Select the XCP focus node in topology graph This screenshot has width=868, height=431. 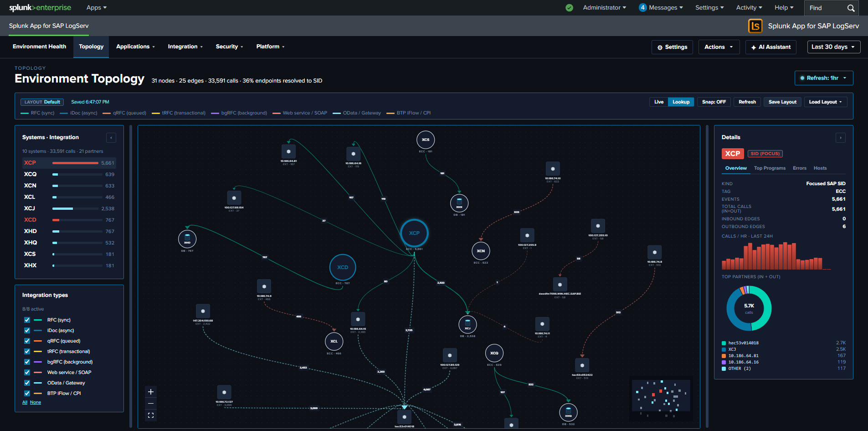click(414, 233)
